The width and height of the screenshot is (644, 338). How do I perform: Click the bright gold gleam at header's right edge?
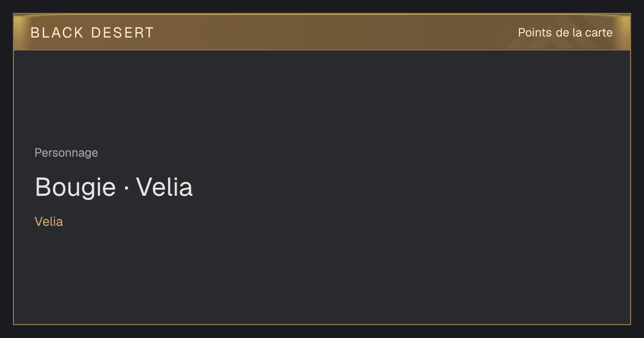coord(625,32)
